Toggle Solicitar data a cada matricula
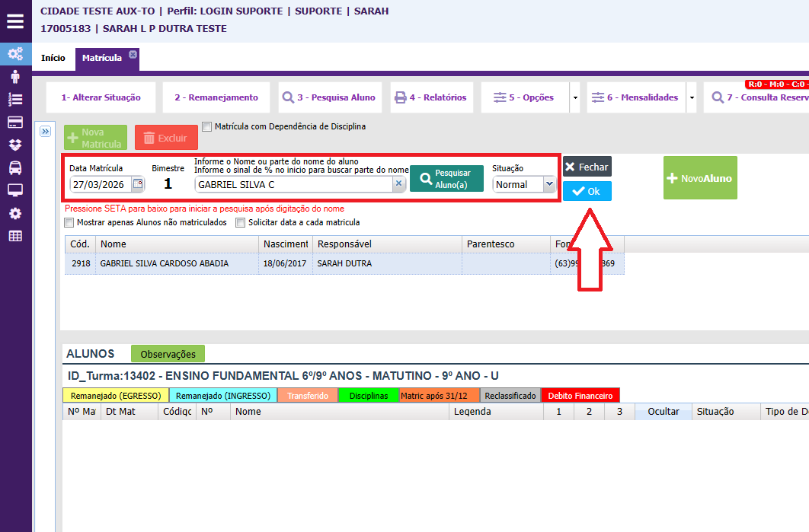Image resolution: width=809 pixels, height=532 pixels. point(241,223)
